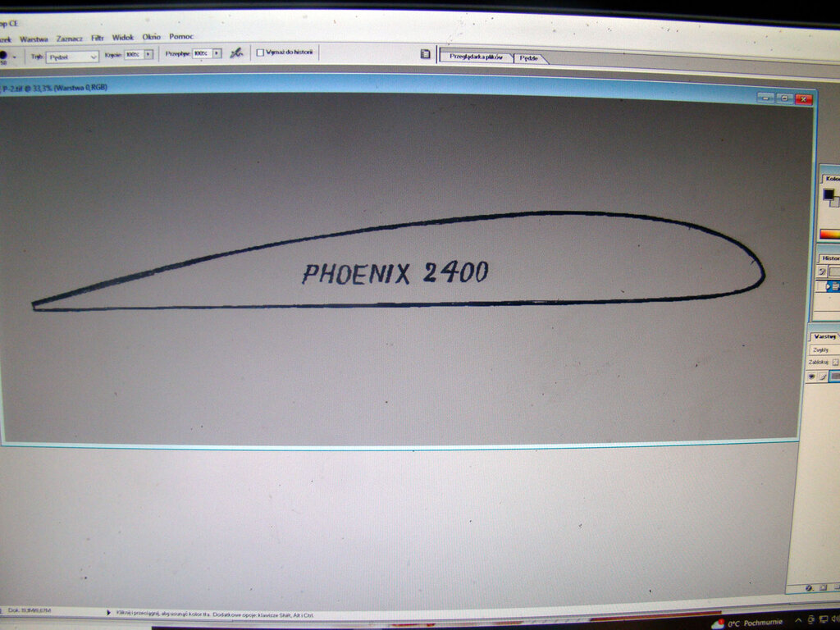Hide the layer using the eye icon
Screen dimensions: 840x630
(811, 377)
